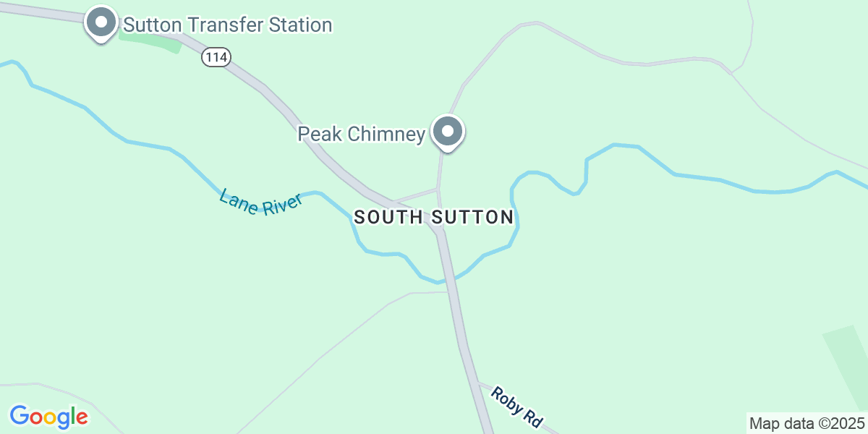Select the South Sutton place name
The height and width of the screenshot is (434, 868).
tap(434, 217)
